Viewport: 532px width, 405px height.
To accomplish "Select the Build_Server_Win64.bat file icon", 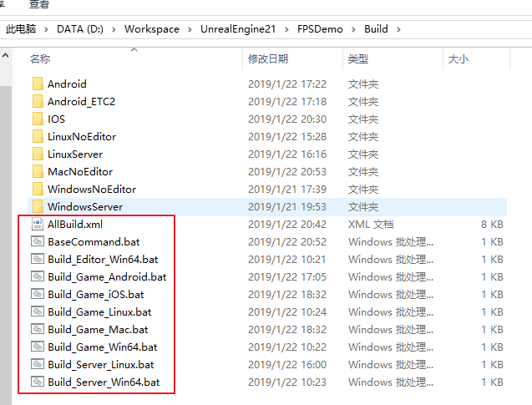I will click(38, 382).
